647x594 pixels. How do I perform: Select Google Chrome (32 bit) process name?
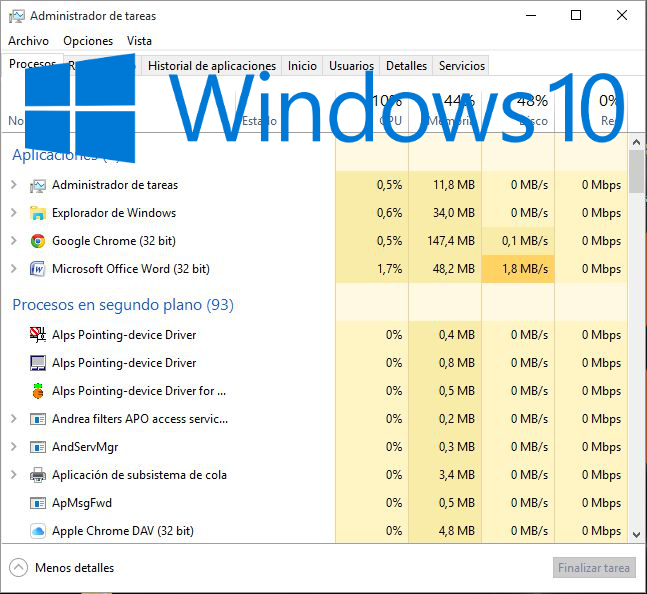pos(114,241)
